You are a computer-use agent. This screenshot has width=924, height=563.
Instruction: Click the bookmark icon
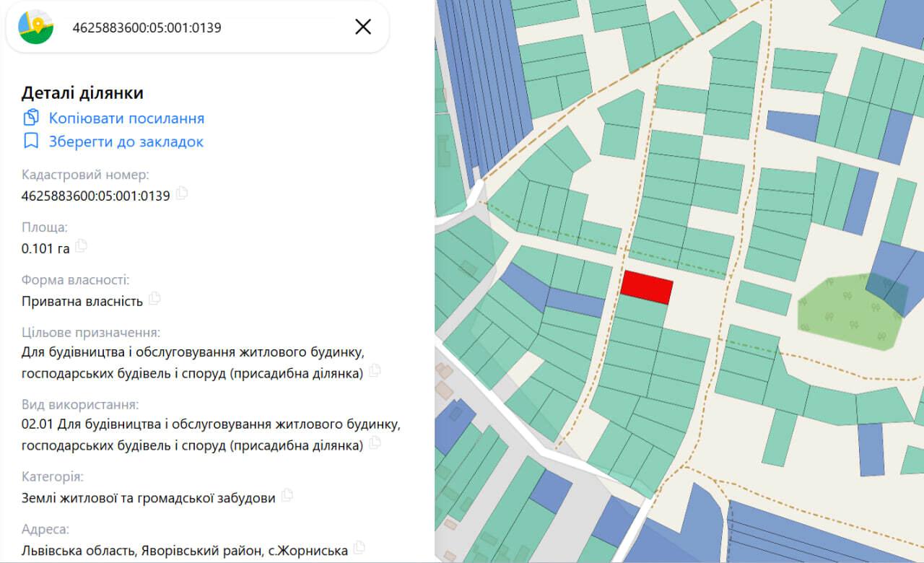click(x=31, y=141)
